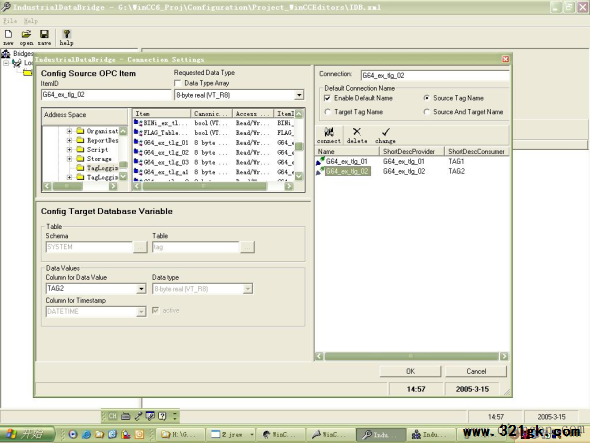The width and height of the screenshot is (590, 443).
Task: Open the Help menu
Action: (30, 21)
